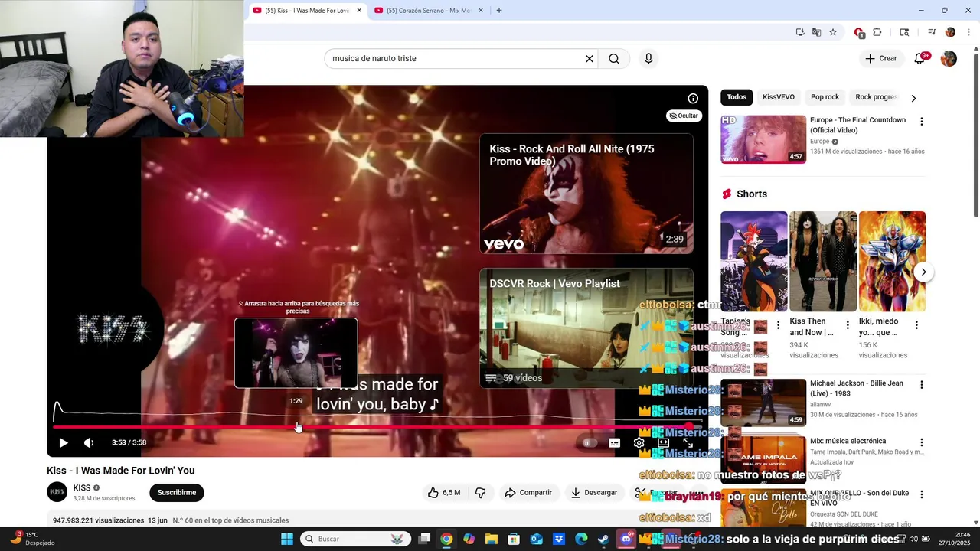Seek on the red video progress bar
Screen dimensions: 980x551
(x=377, y=427)
